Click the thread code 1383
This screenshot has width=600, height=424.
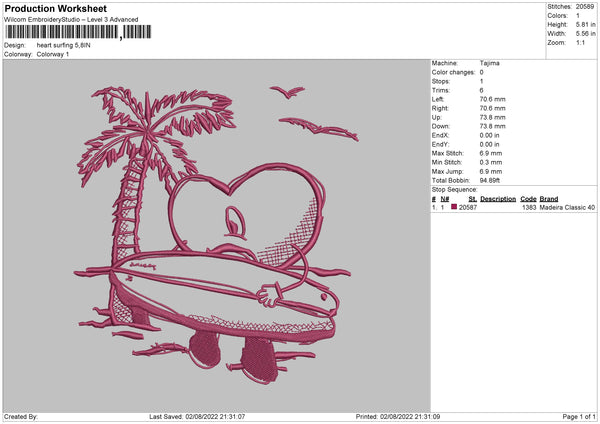[x=528, y=207]
